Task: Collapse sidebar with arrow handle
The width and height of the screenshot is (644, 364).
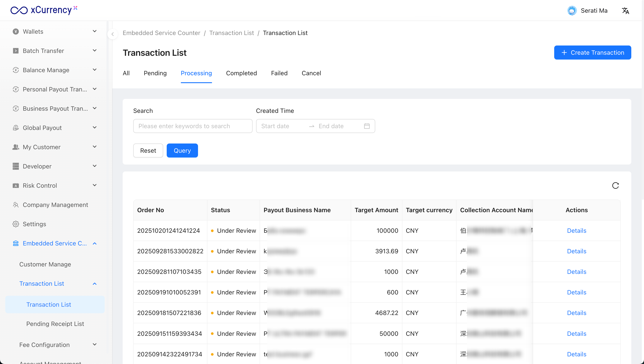Action: point(113,34)
